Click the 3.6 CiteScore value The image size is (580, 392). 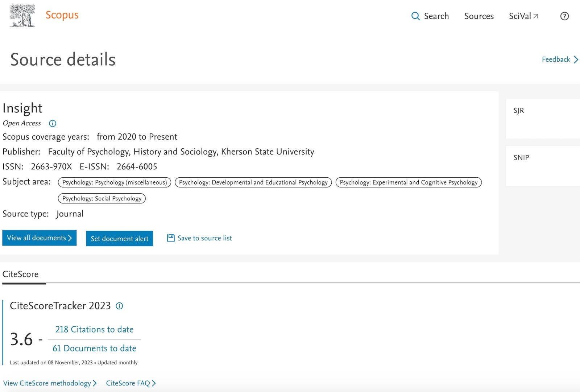21,339
